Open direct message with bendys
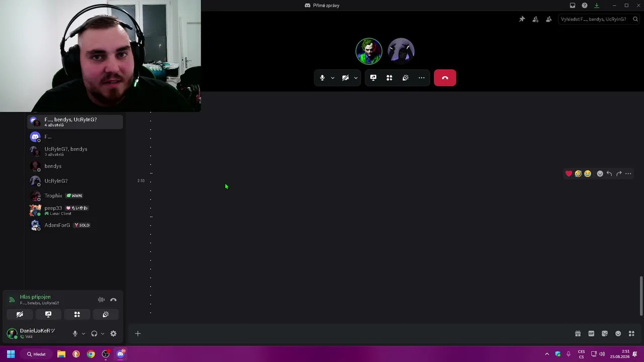 click(75, 166)
